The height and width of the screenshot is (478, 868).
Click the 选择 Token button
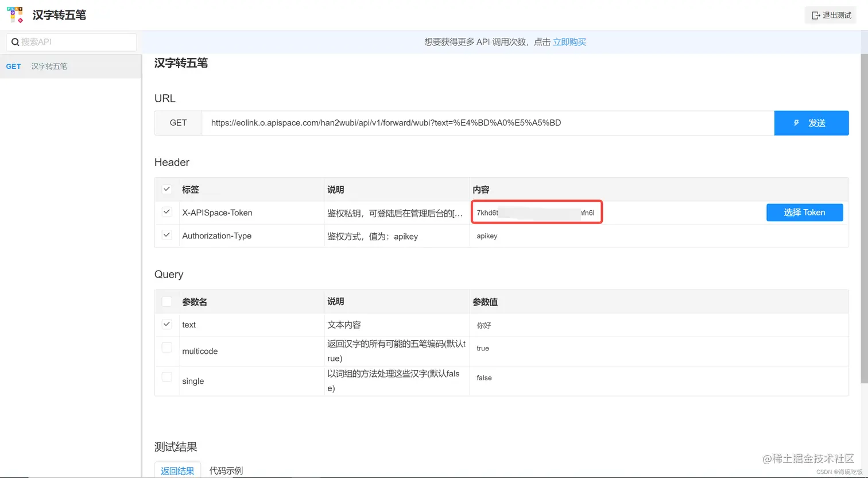804,213
